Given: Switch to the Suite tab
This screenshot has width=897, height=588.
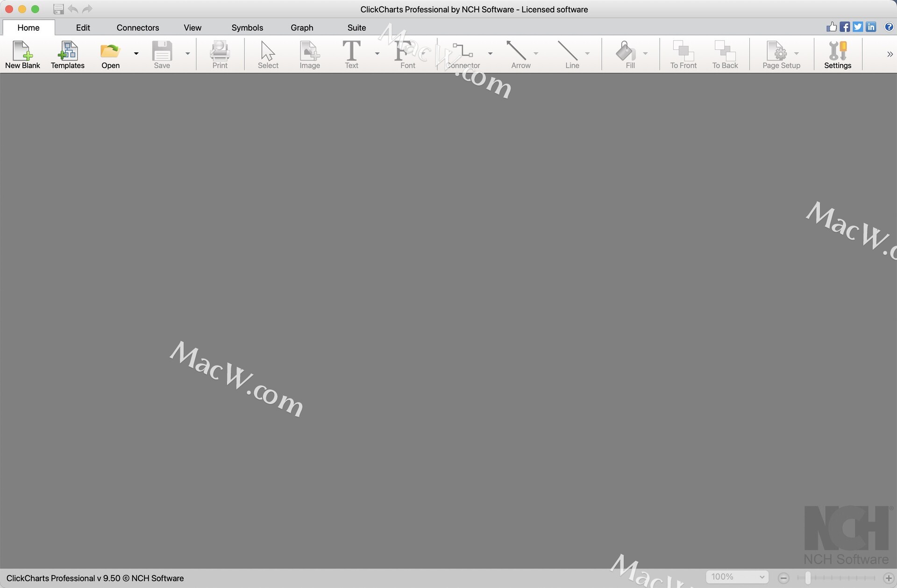Looking at the screenshot, I should [356, 28].
